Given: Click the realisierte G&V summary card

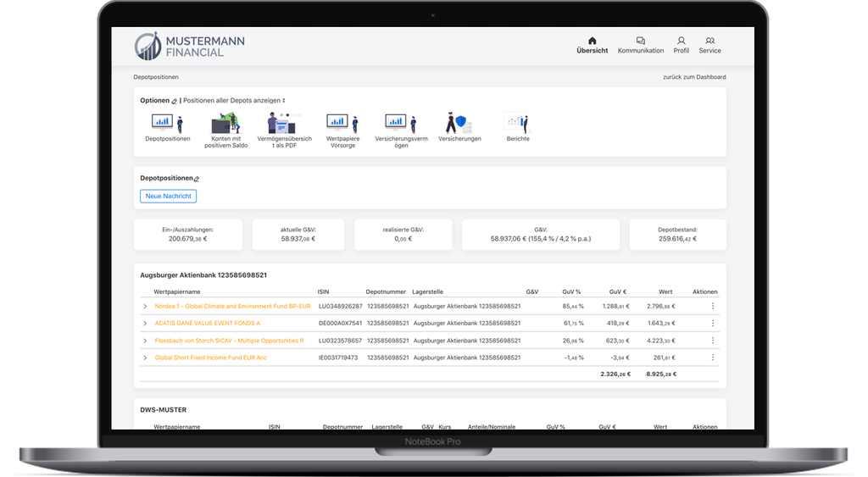Looking at the screenshot, I should pyautogui.click(x=403, y=235).
